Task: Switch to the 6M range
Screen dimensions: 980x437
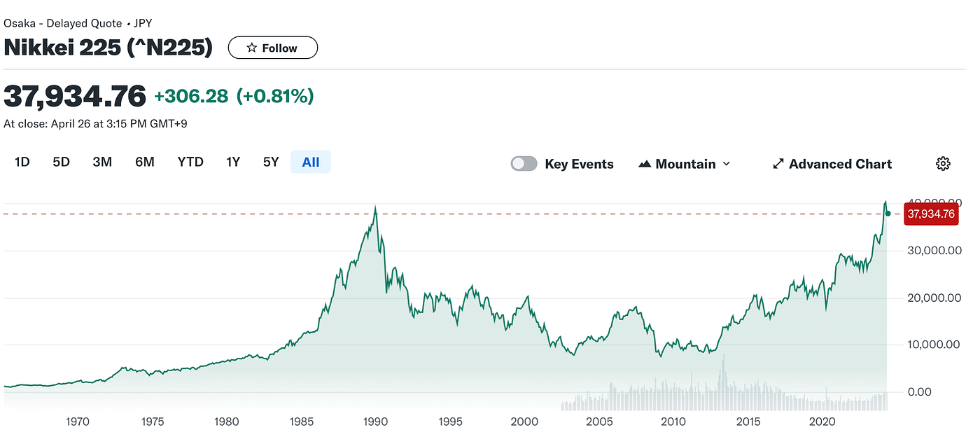Action: (x=145, y=162)
